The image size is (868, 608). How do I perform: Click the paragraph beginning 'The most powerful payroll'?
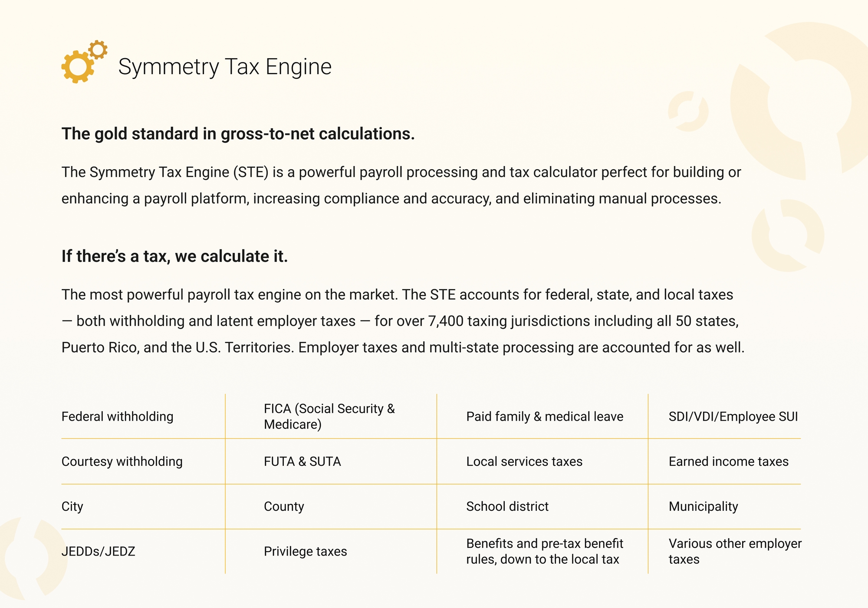point(403,321)
